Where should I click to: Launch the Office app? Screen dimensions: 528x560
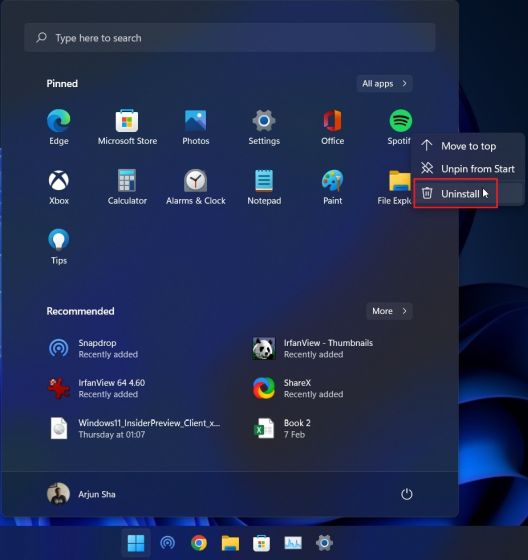click(332, 128)
